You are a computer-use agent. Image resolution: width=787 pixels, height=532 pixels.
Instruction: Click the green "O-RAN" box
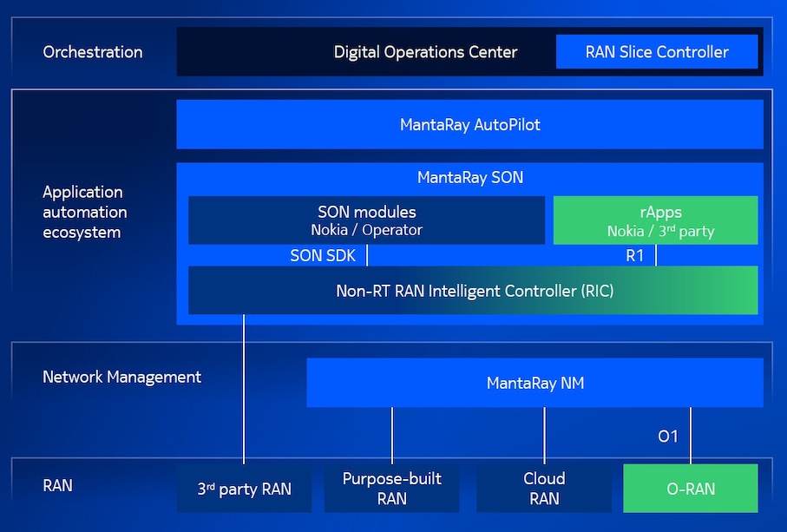[x=691, y=489]
